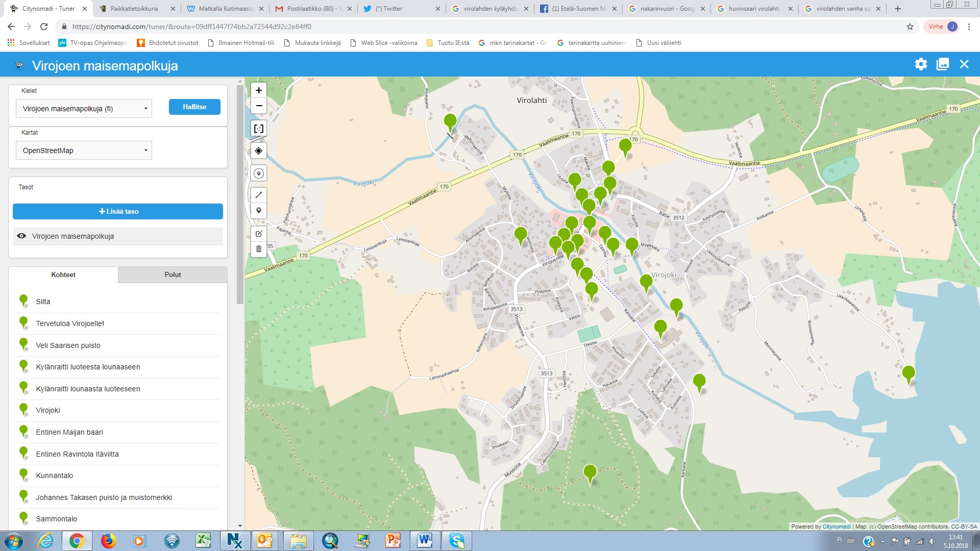Open Ilmainen Hotmail-tili bookmark
The height and width of the screenshot is (551, 980).
241,43
